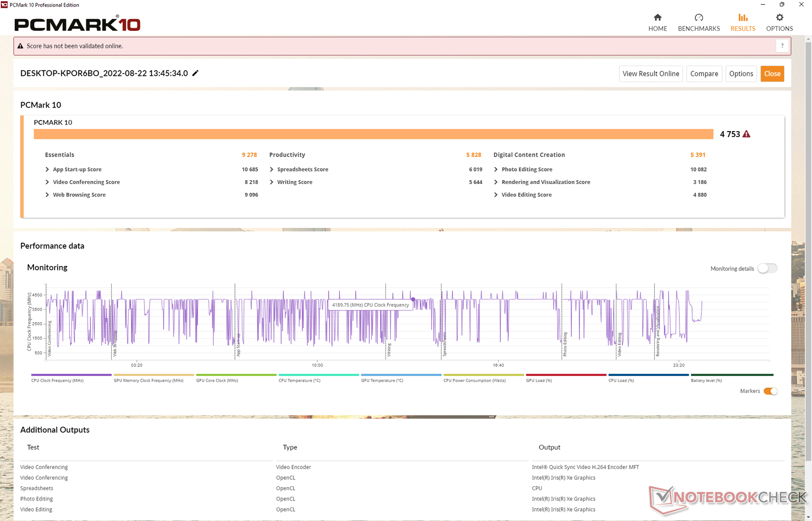Click the pencil icon to rename result

point(195,73)
